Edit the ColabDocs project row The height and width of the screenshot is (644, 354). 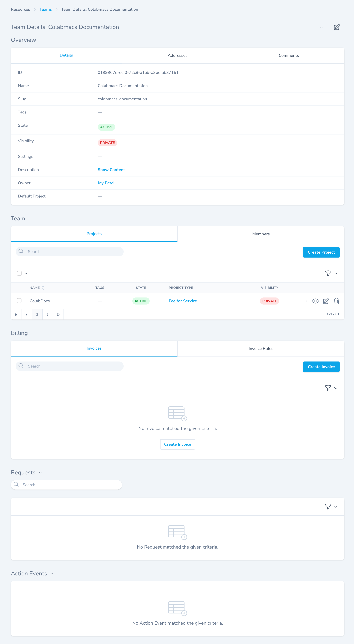[326, 301]
